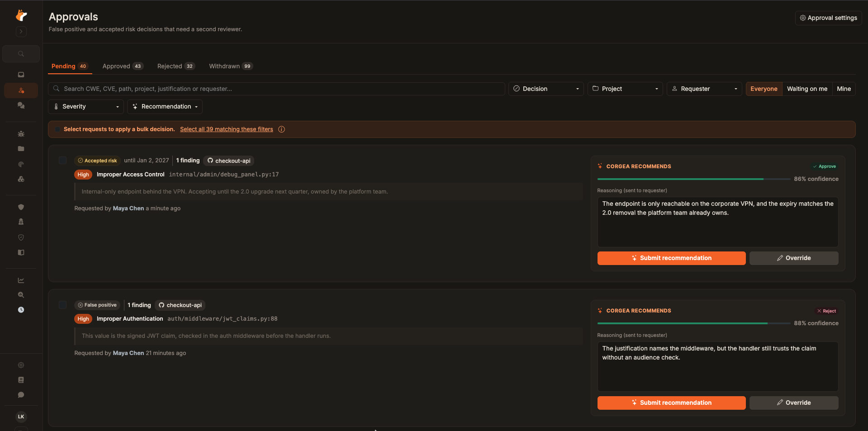Tick the bulk select checkbox in banner

pos(57,129)
